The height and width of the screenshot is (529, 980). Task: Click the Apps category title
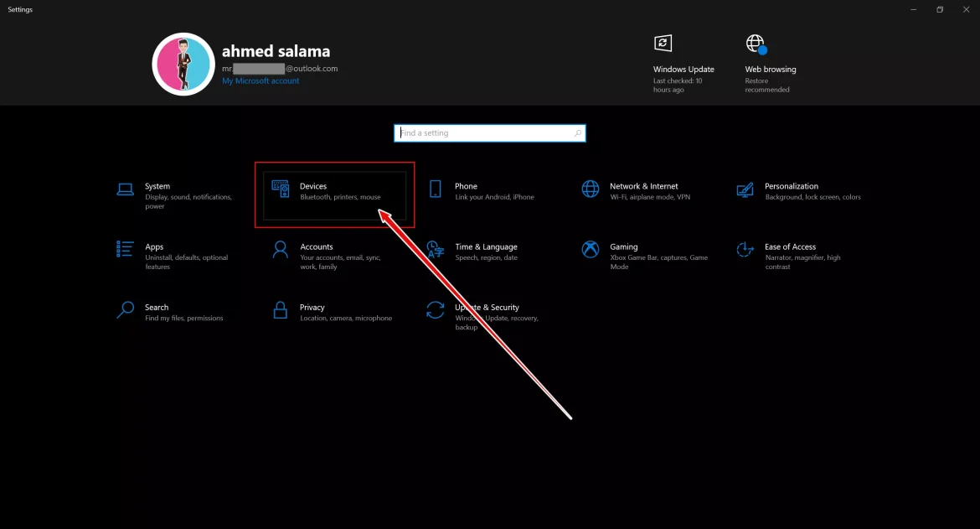pyautogui.click(x=154, y=247)
